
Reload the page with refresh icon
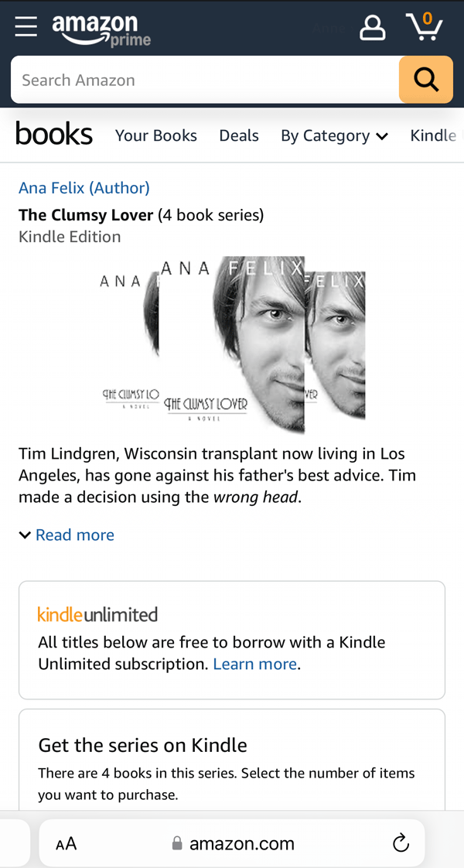[x=401, y=843]
